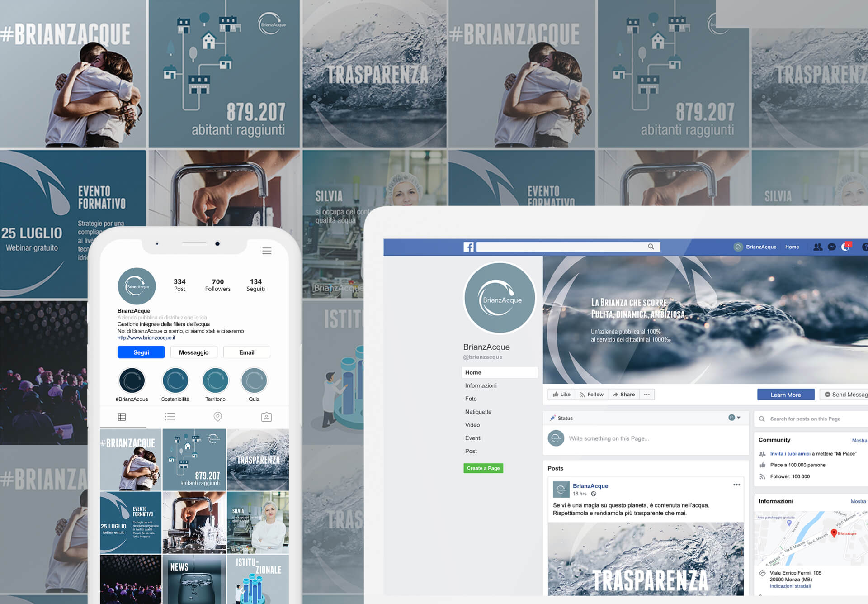The height and width of the screenshot is (604, 868).
Task: Open the ISTITUZIONALE post thumbnail on phone
Action: point(258,580)
